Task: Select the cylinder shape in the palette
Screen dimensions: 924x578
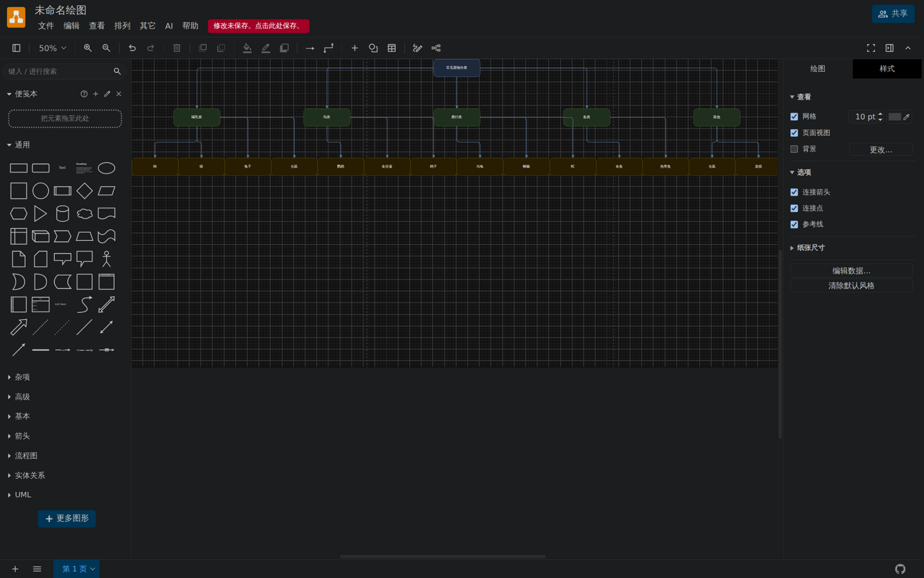Action: tap(62, 213)
